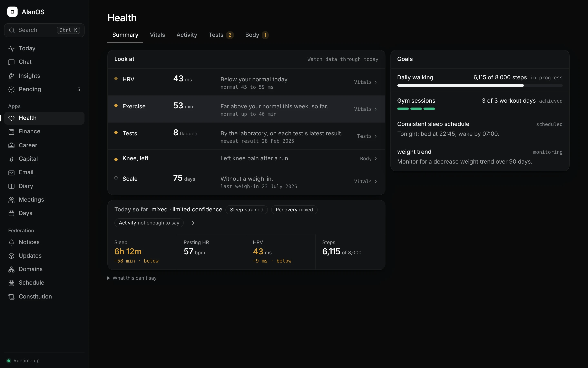Click the Domains network icon

click(x=11, y=269)
